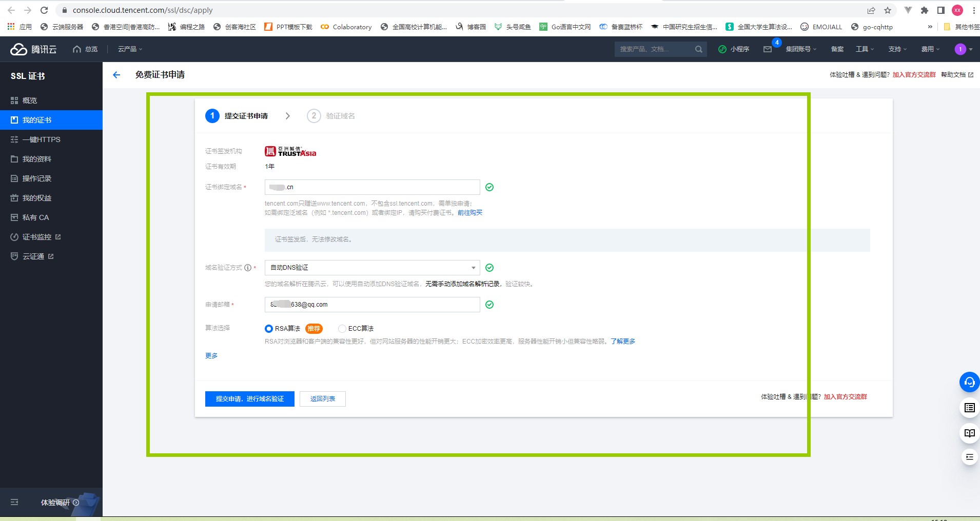Open the browser extensions puzzle icon

coord(925,10)
